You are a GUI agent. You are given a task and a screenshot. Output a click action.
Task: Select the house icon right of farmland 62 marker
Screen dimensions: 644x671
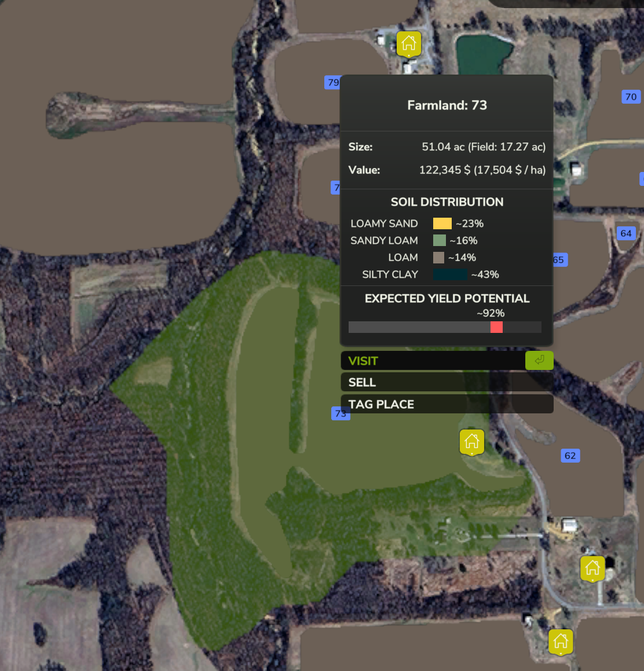tap(592, 568)
